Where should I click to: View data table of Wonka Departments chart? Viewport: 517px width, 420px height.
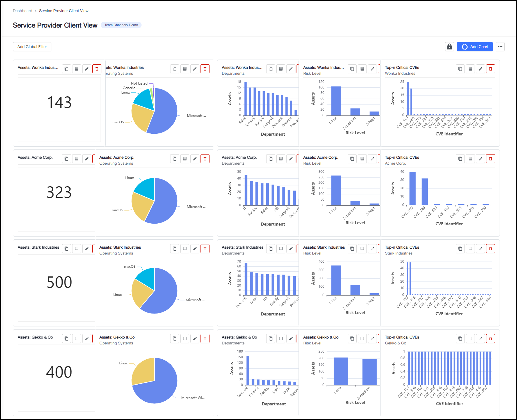281,69
